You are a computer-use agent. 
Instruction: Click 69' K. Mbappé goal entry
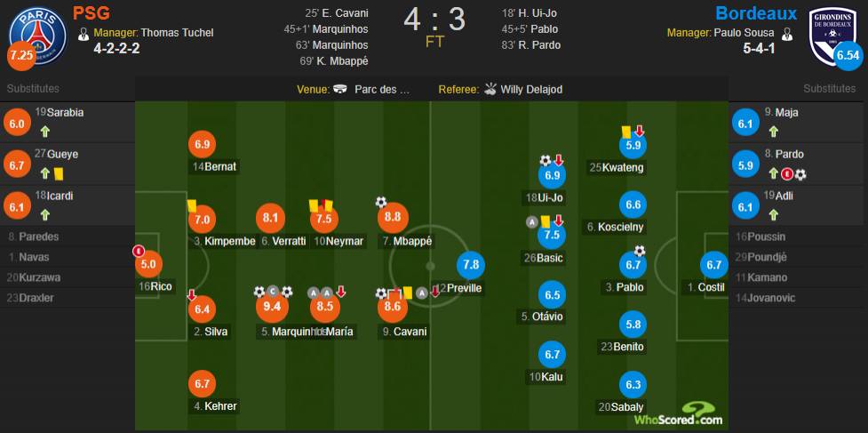[334, 61]
